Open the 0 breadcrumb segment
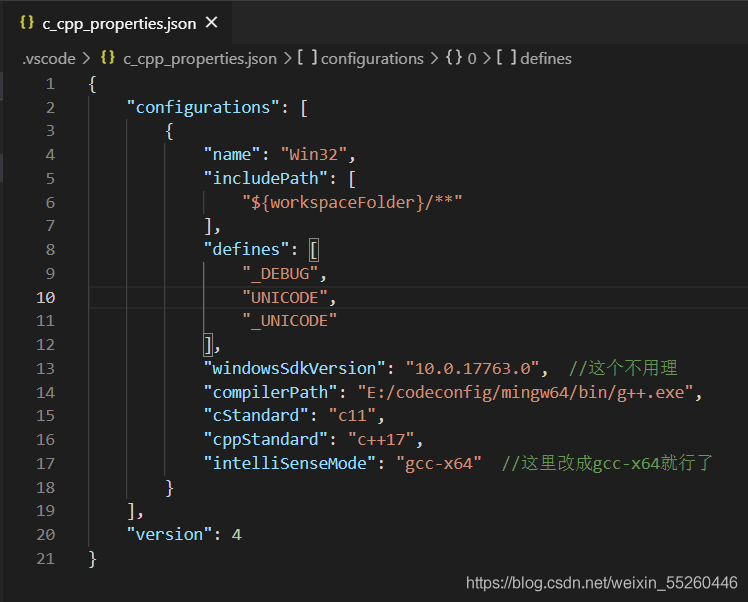Screen dimensions: 748x602 (x=471, y=59)
